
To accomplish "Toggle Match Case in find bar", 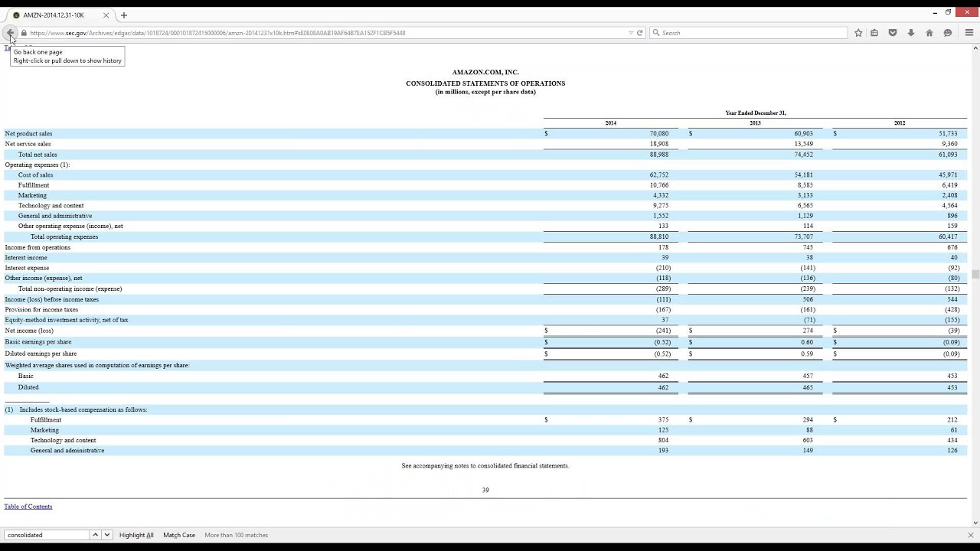I will coord(179,535).
